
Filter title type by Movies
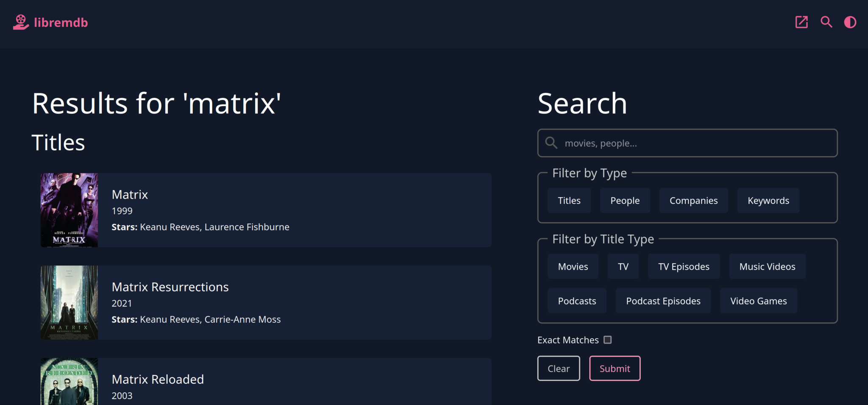pyautogui.click(x=573, y=267)
